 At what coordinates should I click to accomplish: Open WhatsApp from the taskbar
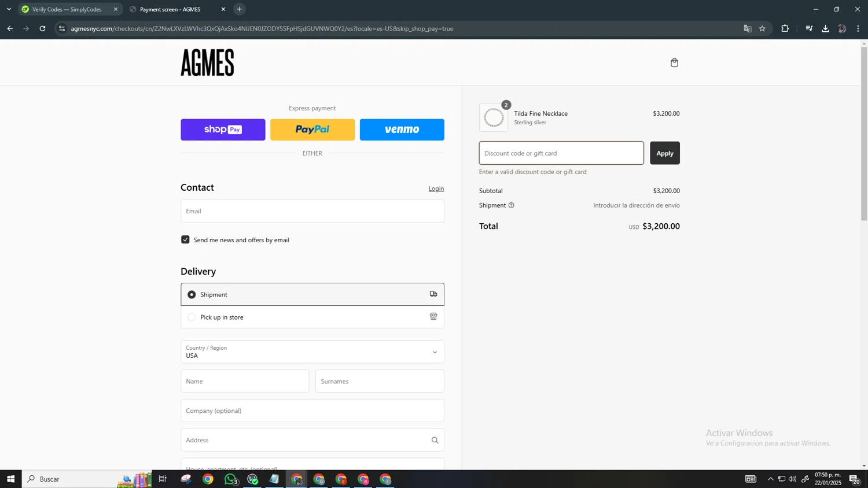230,479
